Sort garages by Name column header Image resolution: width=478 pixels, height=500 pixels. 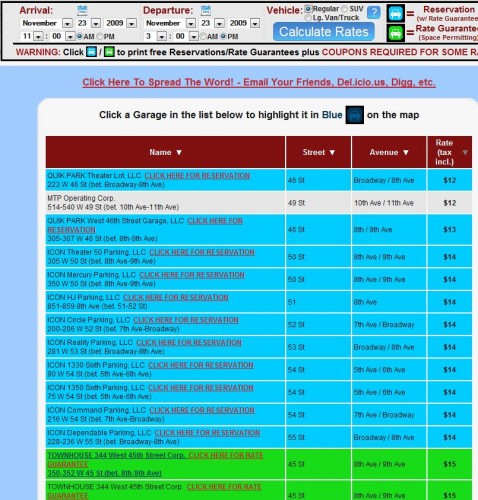pos(165,152)
